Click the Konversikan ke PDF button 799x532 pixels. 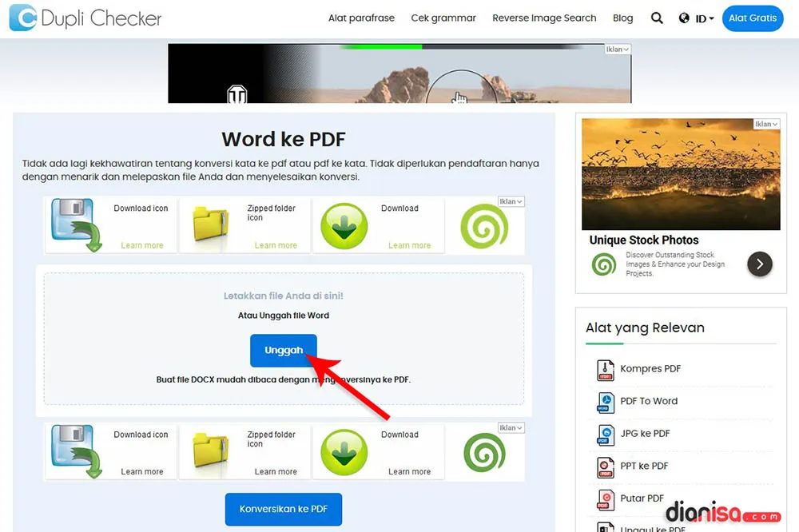(284, 509)
